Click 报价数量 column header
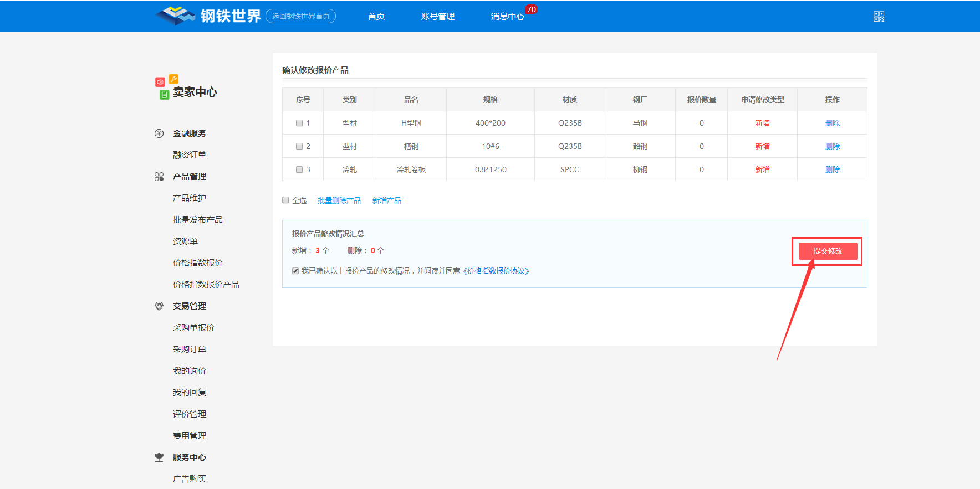Screen dimensions: 980x489 tap(702, 100)
